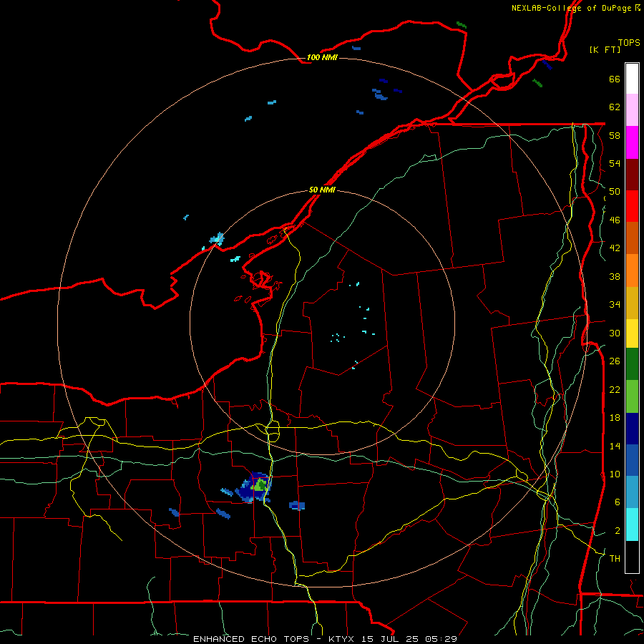The height and width of the screenshot is (644, 644).
Task: Select the 22 scale label
Action: pos(615,389)
